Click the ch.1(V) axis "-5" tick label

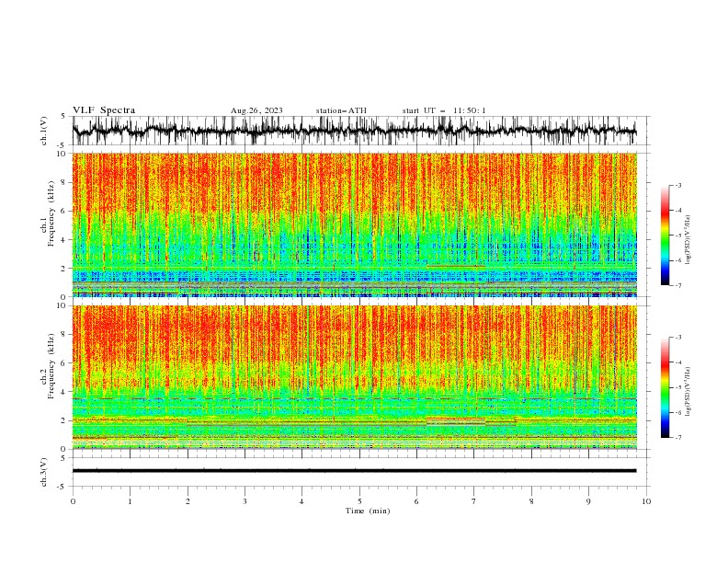pyautogui.click(x=63, y=145)
